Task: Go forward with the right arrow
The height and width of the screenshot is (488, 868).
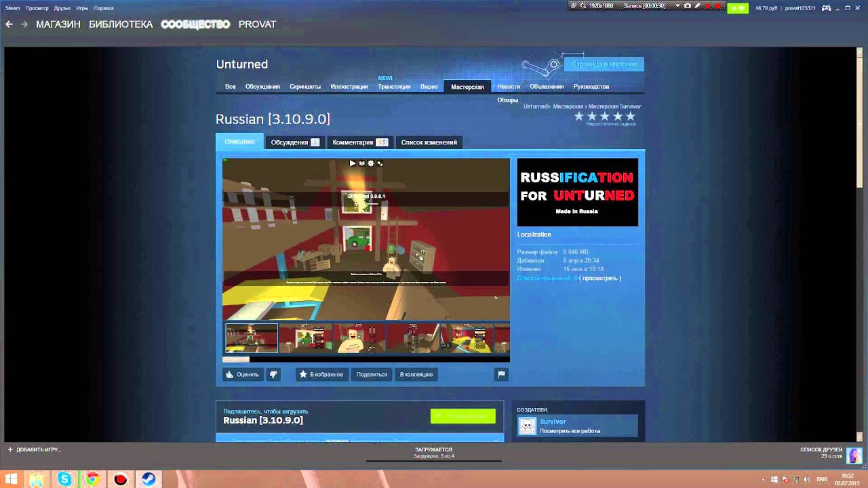Action: pyautogui.click(x=24, y=24)
